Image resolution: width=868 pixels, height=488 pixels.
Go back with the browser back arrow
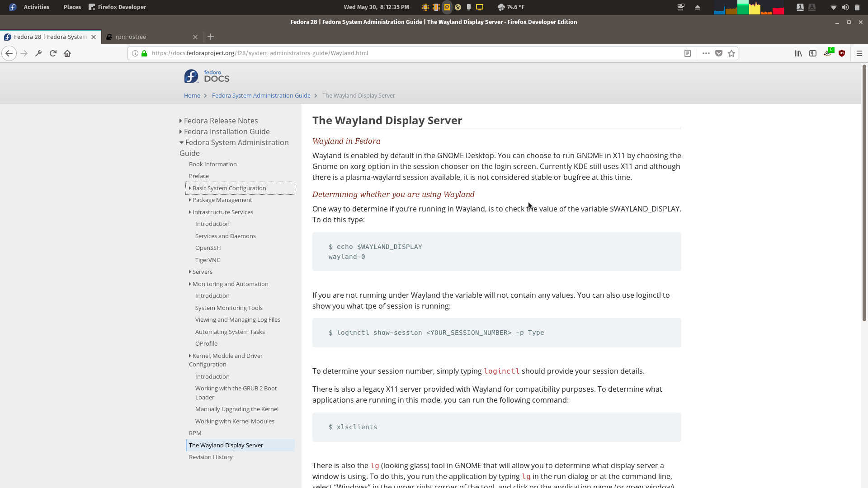click(x=9, y=53)
